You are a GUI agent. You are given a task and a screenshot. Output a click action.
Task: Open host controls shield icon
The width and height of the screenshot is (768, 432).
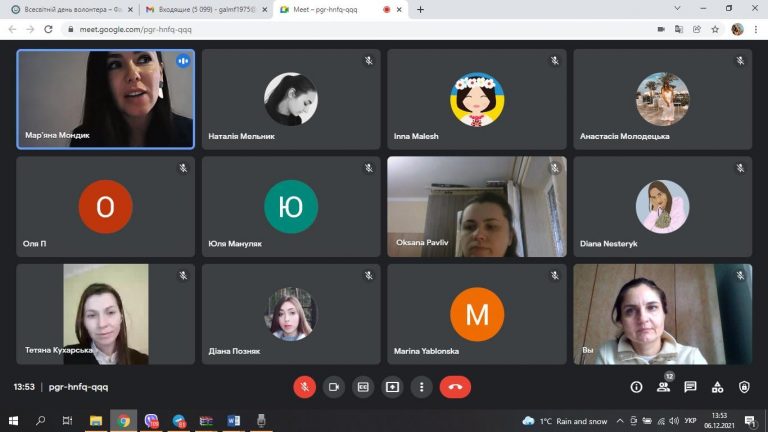[744, 387]
